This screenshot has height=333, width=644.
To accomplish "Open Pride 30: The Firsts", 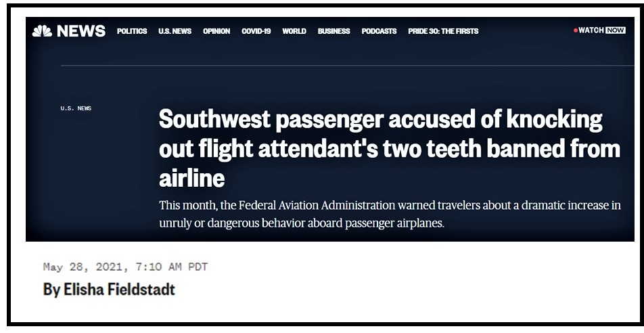I will click(x=443, y=31).
